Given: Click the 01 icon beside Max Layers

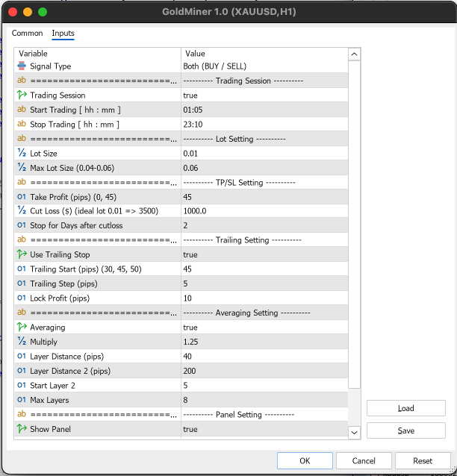Looking at the screenshot, I should coord(22,400).
